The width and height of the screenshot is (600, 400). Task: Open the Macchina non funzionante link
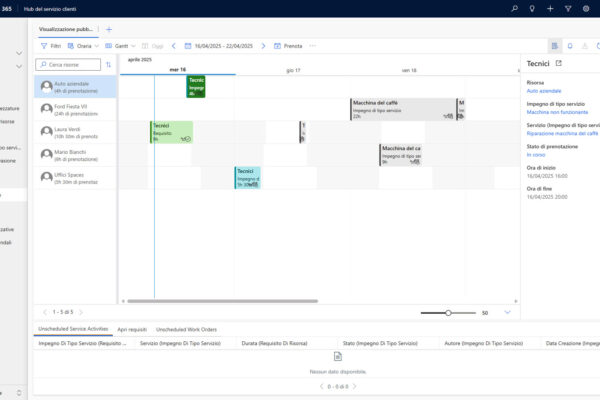[x=557, y=112]
